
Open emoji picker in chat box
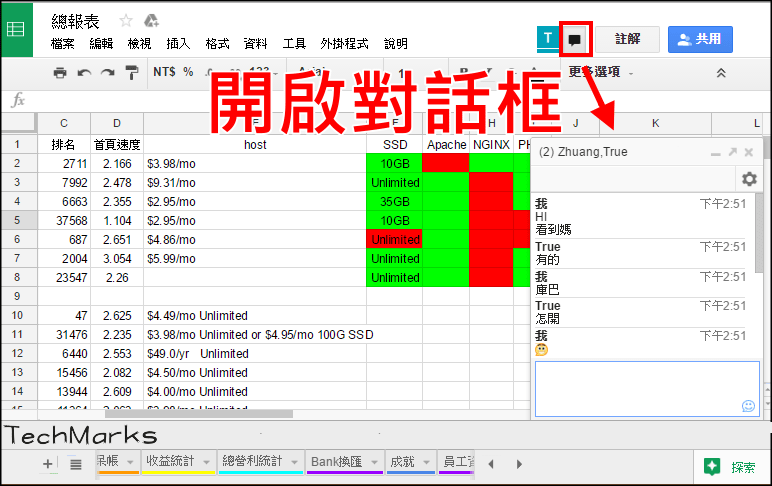(x=748, y=405)
